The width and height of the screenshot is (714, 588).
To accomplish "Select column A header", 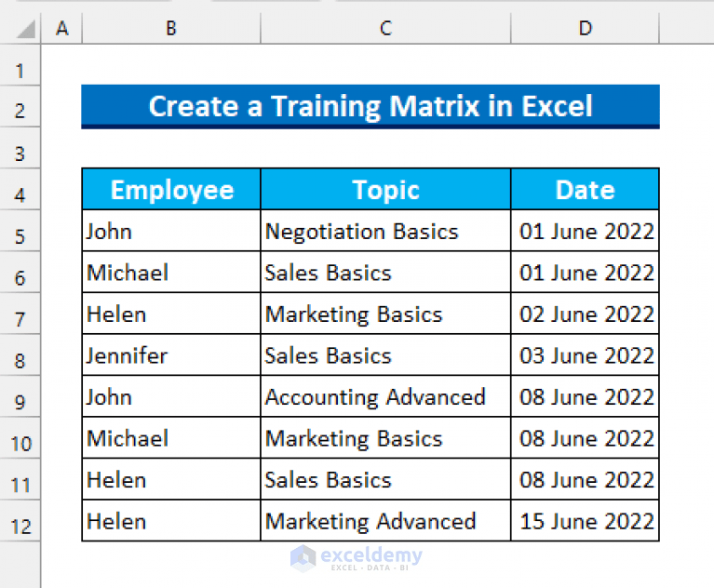I will point(62,28).
